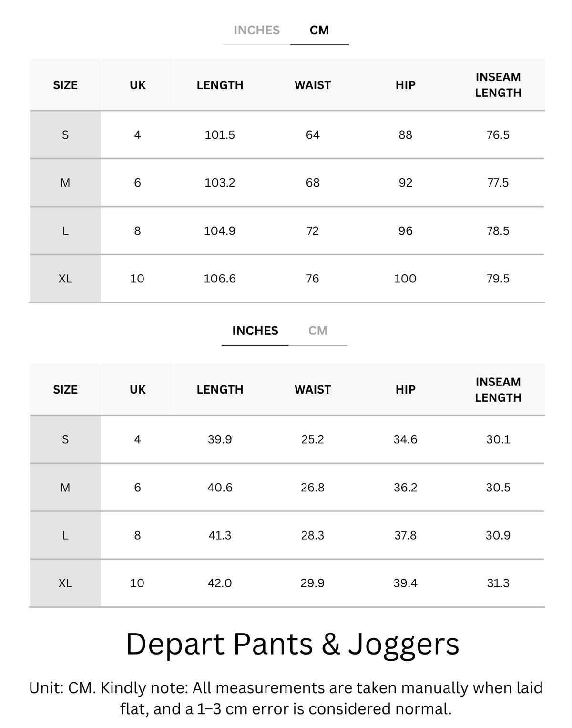Select the INCHES tab above second table
This screenshot has width=572, height=728.
coord(255,331)
